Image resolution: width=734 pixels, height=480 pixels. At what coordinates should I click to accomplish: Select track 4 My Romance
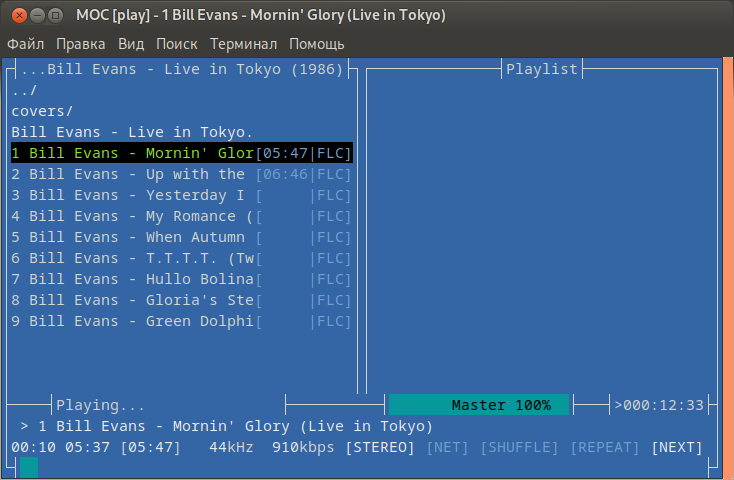coord(182,216)
